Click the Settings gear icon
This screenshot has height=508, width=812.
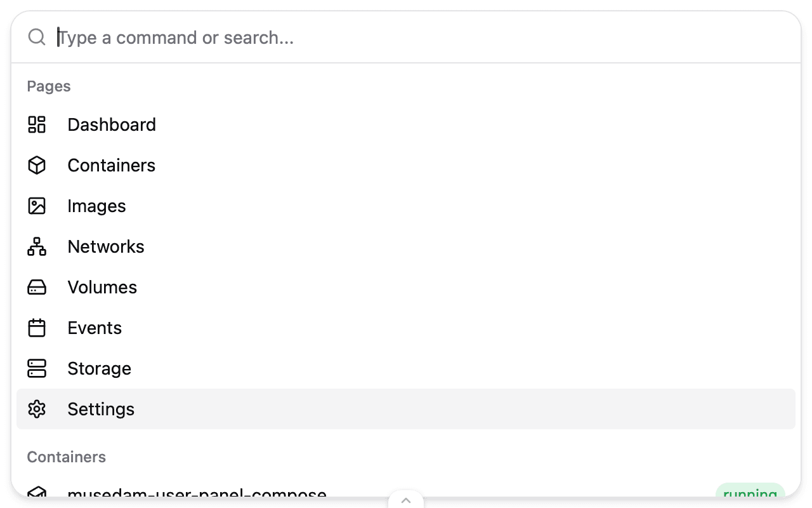pyautogui.click(x=37, y=410)
